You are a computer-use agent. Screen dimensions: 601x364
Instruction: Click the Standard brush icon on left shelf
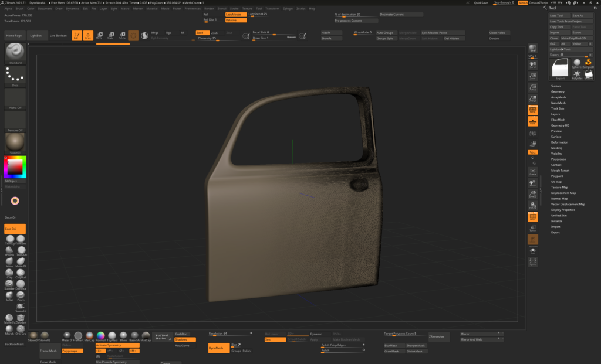click(15, 53)
